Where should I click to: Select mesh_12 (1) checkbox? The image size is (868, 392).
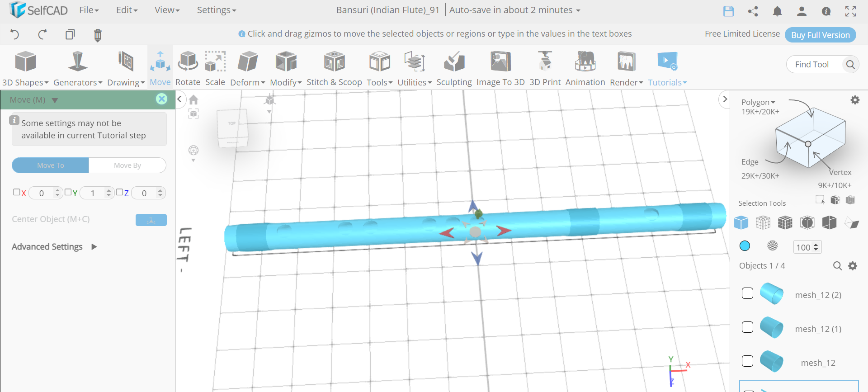pyautogui.click(x=747, y=327)
